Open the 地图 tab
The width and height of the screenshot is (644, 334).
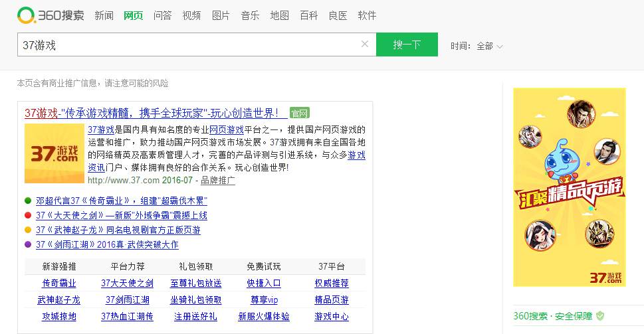279,15
